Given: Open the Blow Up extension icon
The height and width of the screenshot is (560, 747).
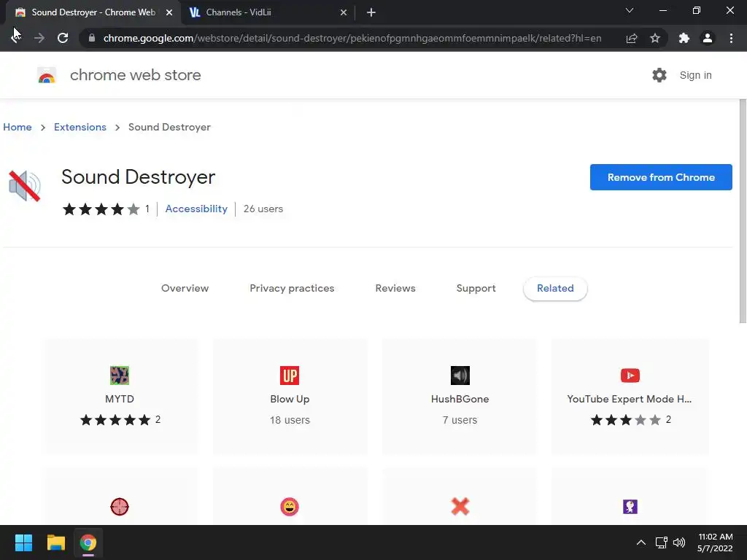Looking at the screenshot, I should 290,376.
